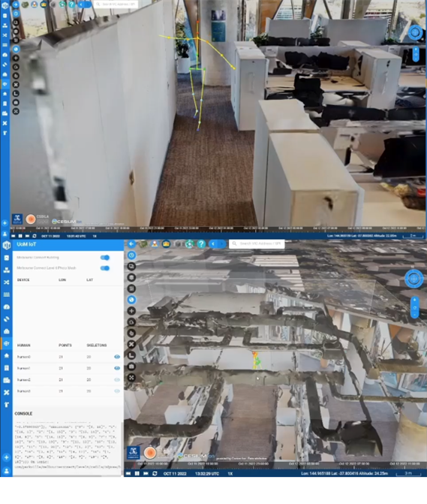Toggle the Melbourne Connect Level 6 Photo Mesh switch
The height and width of the screenshot is (504, 427).
pos(104,268)
